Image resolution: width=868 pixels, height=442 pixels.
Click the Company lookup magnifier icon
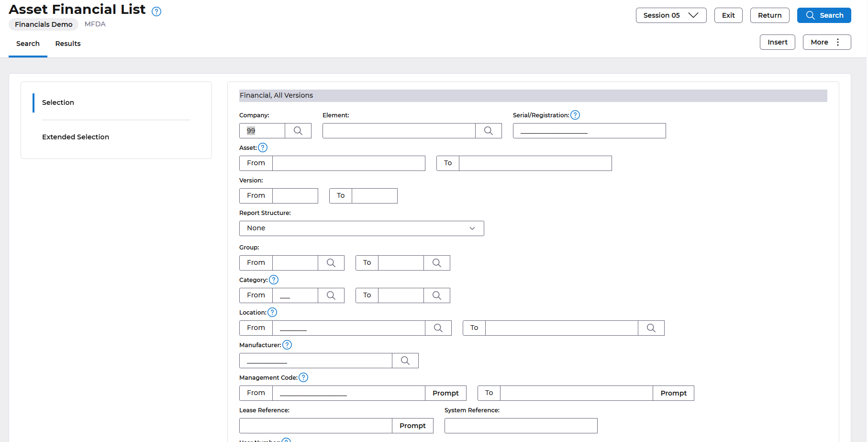click(x=298, y=131)
